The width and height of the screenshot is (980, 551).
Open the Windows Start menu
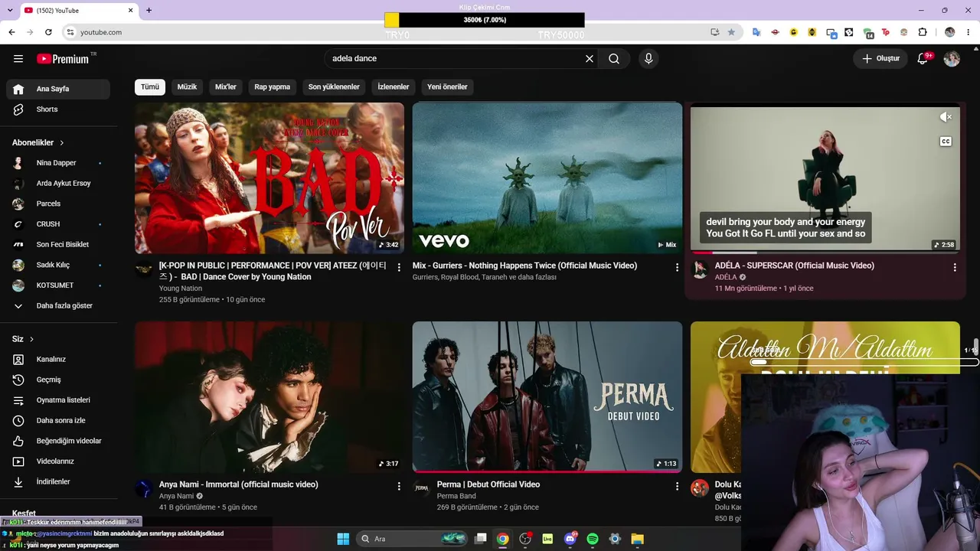click(x=343, y=539)
